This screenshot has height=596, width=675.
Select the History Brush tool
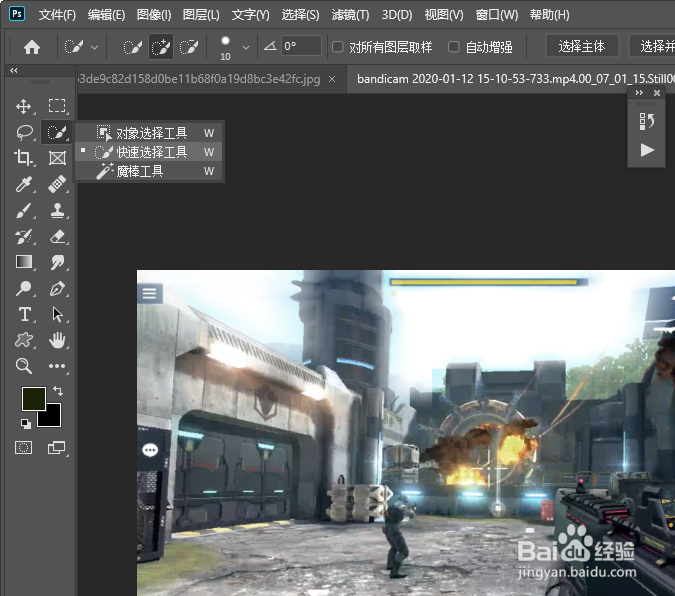(23, 236)
